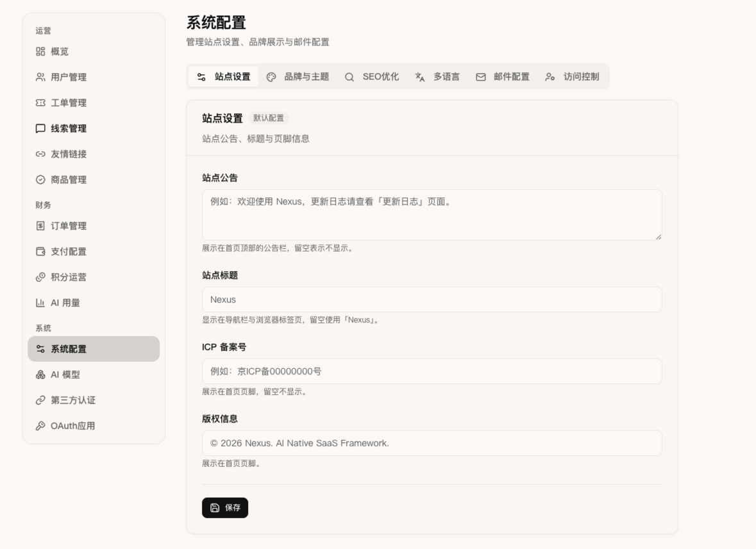The image size is (756, 549).
Task: Switch to the 品牌与主题 tab
Action: coord(298,77)
